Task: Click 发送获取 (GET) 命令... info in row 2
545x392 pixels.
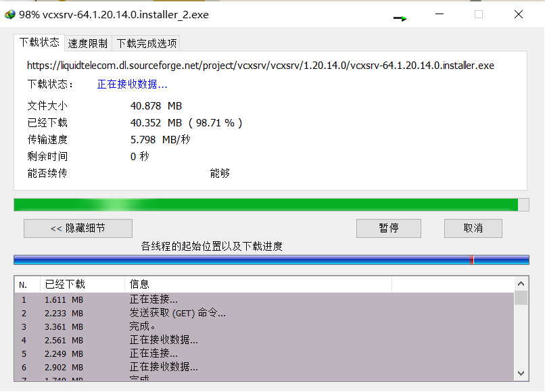Action: 178,313
